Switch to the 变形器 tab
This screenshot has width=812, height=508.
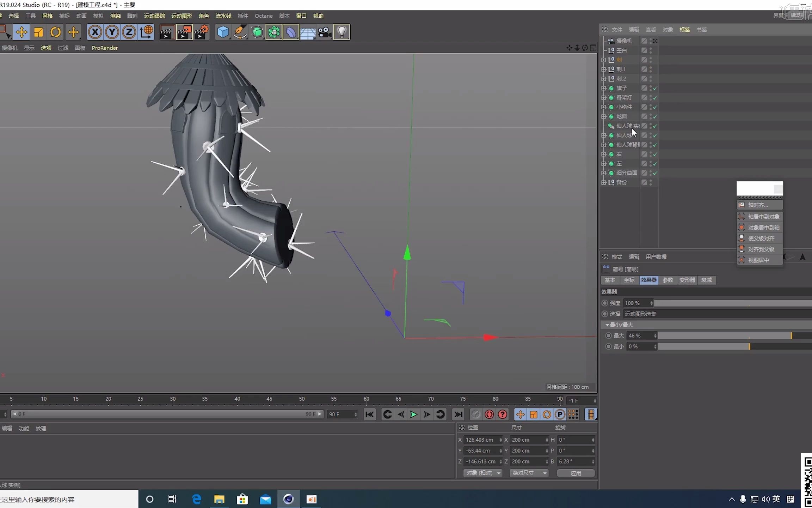687,280
